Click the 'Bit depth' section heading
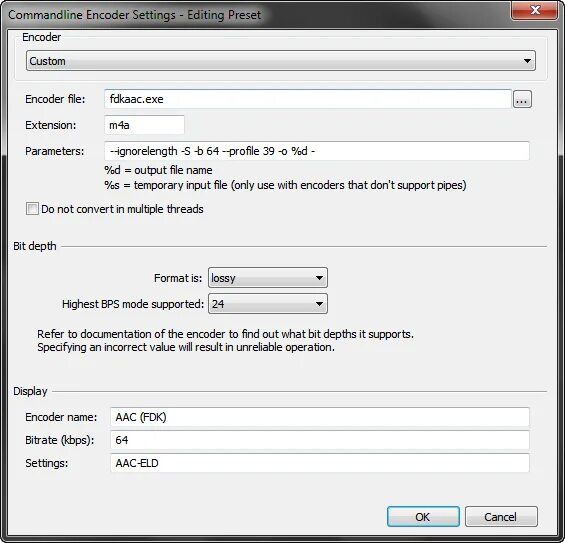Image resolution: width=565 pixels, height=543 pixels. [35, 246]
